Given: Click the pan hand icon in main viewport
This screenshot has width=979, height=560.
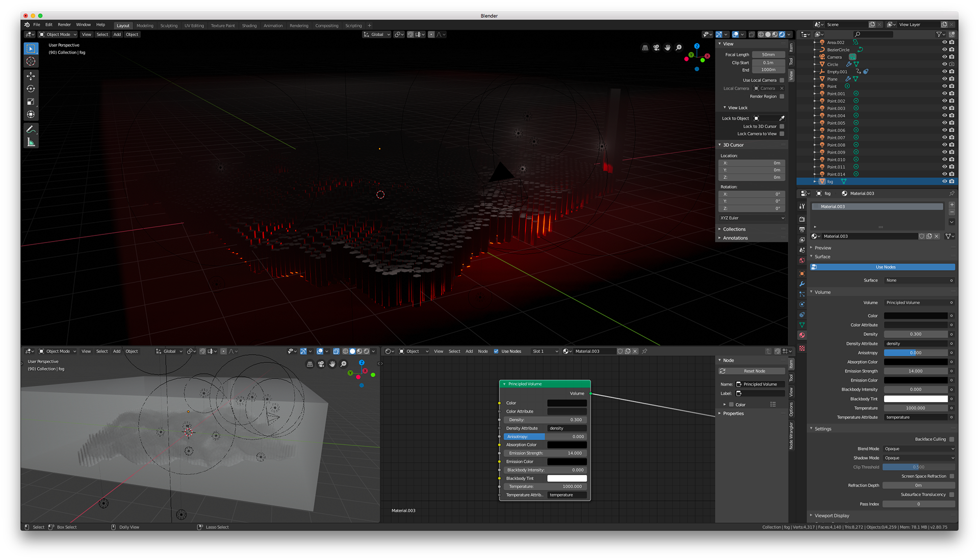Looking at the screenshot, I should [x=667, y=47].
